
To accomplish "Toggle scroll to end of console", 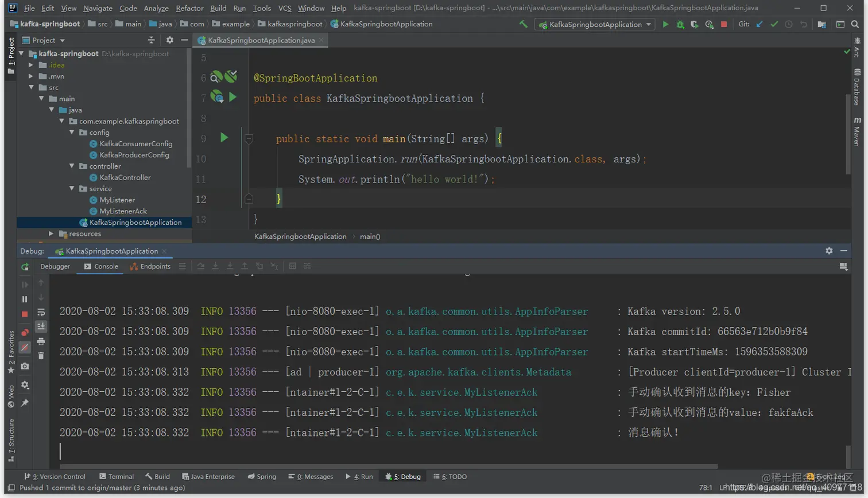I will (41, 326).
